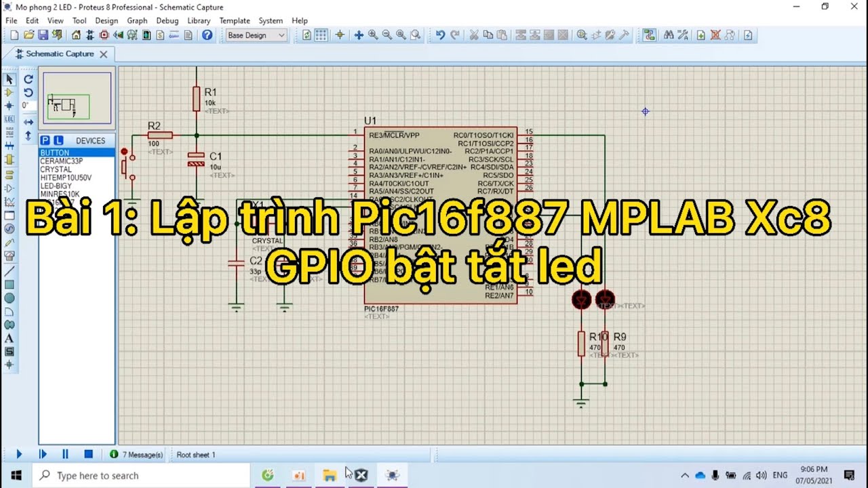
Task: Create a new design with New icon
Action: tap(13, 35)
